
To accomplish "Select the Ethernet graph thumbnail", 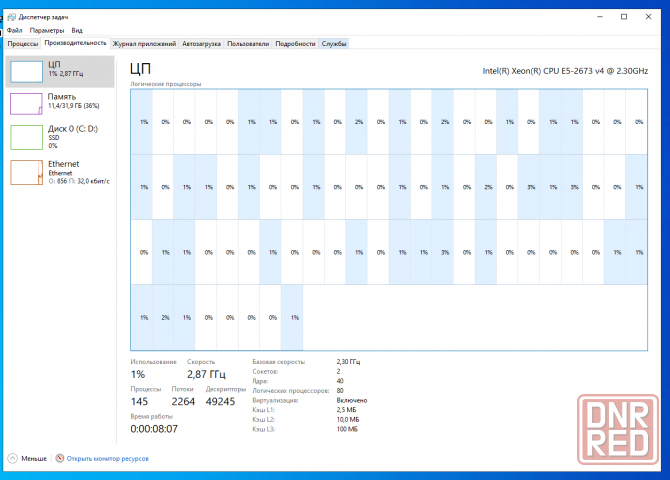I will coord(26,172).
